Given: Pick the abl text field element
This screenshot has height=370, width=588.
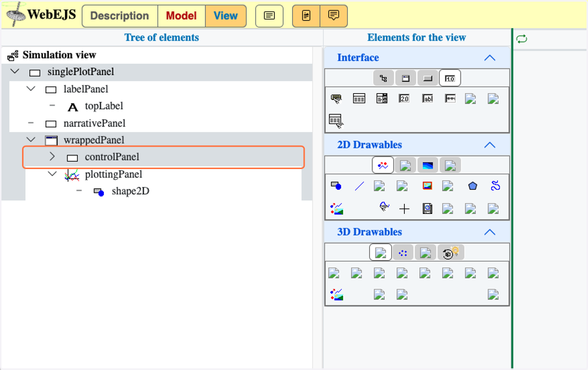Looking at the screenshot, I should click(428, 99).
